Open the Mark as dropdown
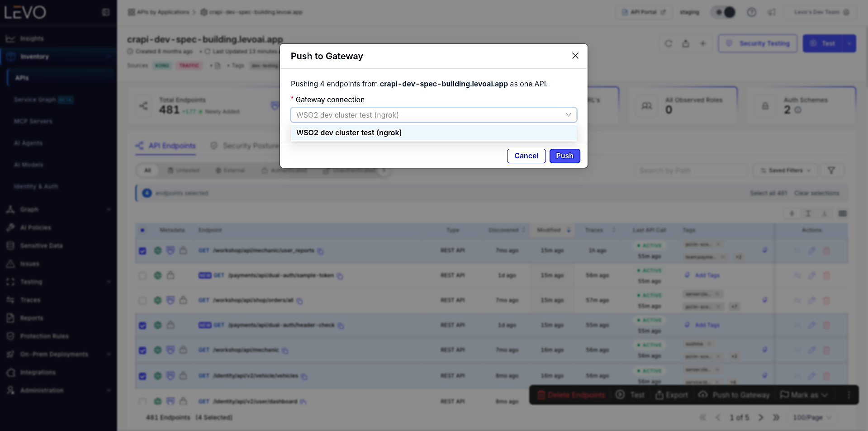This screenshot has width=868, height=431. tap(804, 395)
